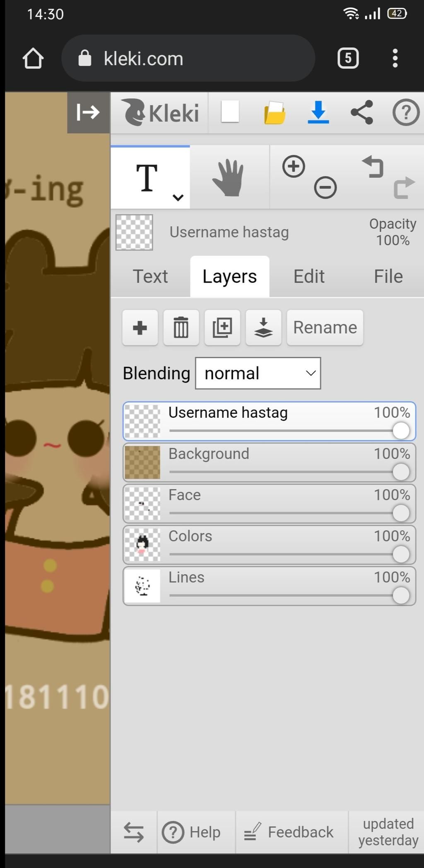This screenshot has height=868, width=424.
Task: Open the Blending mode dropdown
Action: [x=258, y=373]
